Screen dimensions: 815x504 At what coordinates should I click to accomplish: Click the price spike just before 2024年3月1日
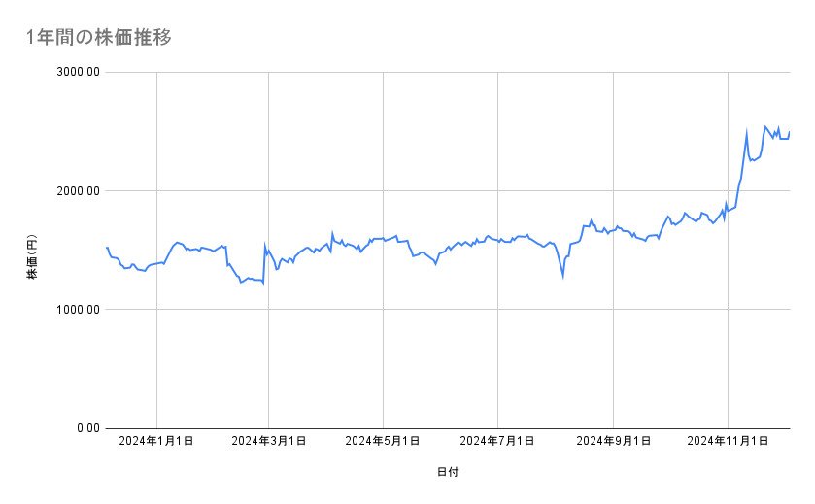(x=265, y=246)
